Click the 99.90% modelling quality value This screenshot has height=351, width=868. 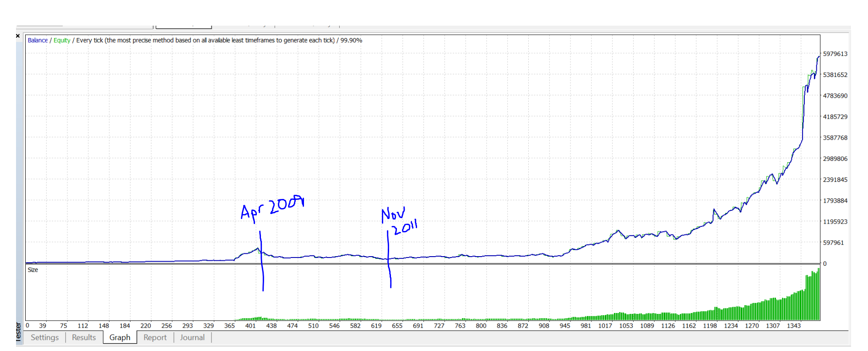(351, 40)
